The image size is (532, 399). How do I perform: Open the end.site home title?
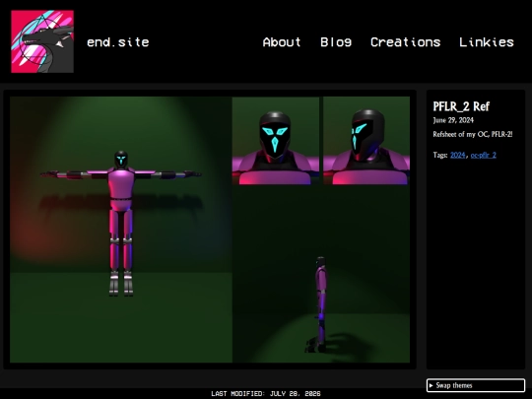(x=118, y=42)
